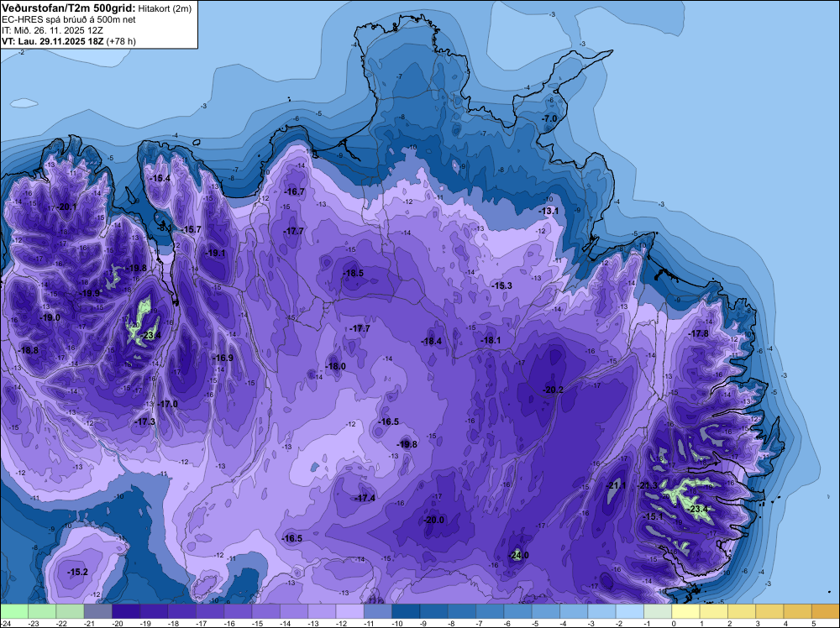Select the -23 light green legend swatch
The height and width of the screenshot is (628, 840).
42,611
